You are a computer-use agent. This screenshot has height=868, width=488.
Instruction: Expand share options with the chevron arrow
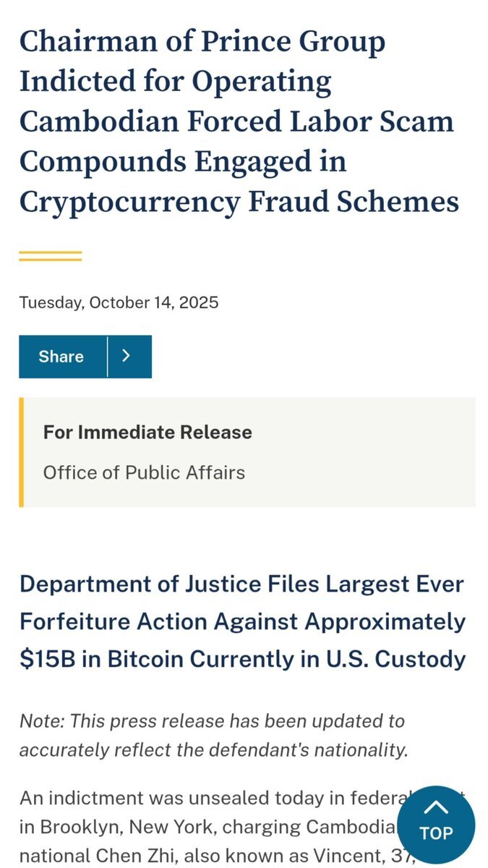tap(127, 357)
